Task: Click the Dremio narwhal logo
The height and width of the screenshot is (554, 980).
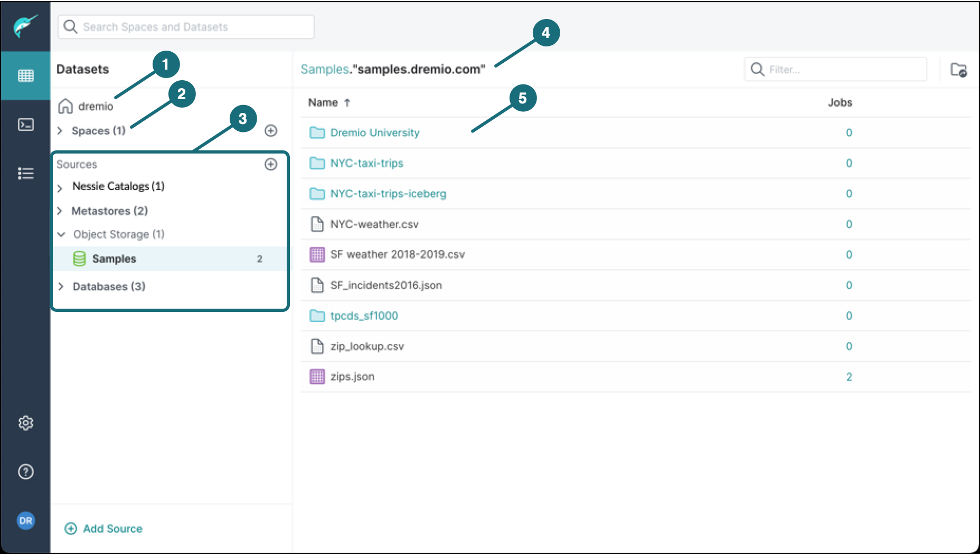Action: point(25,25)
